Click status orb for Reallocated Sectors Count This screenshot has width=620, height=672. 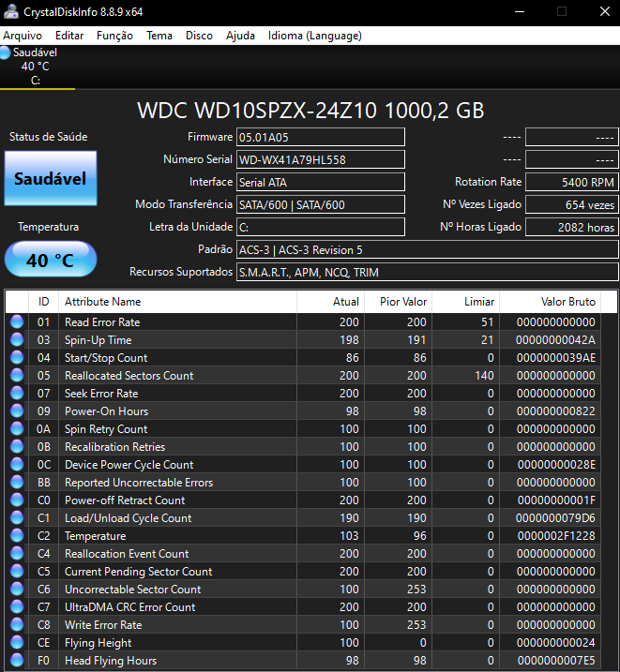click(17, 376)
